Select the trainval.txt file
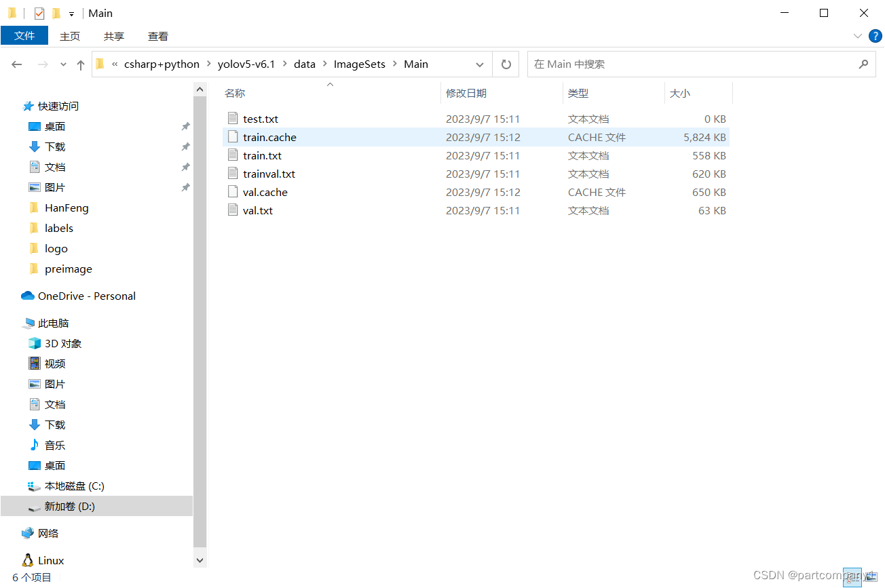 point(476,174)
